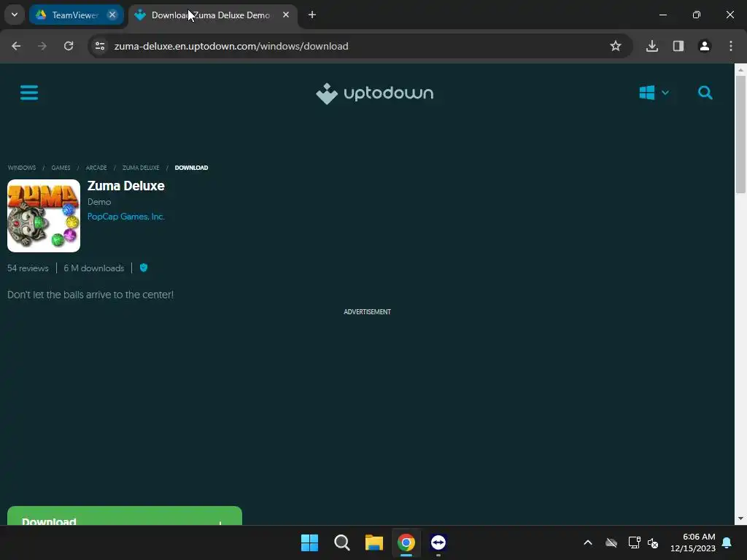Go back to previous page
Screen dimensions: 747x560
point(16,46)
